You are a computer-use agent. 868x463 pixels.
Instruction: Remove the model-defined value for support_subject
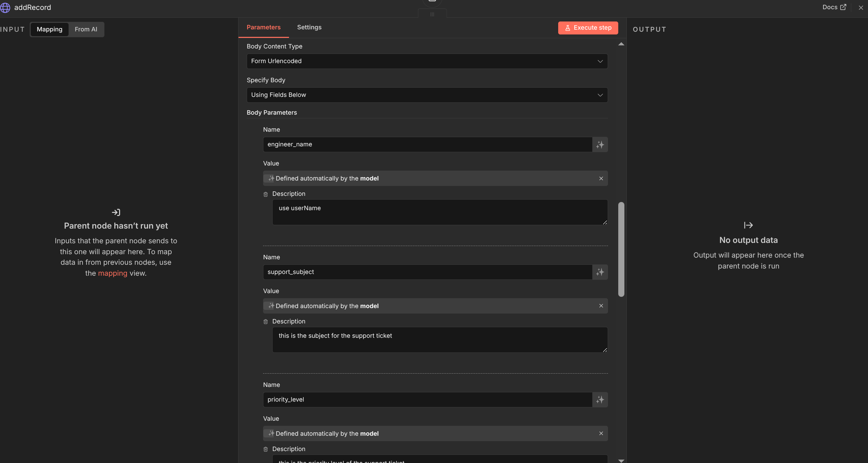[601, 306]
